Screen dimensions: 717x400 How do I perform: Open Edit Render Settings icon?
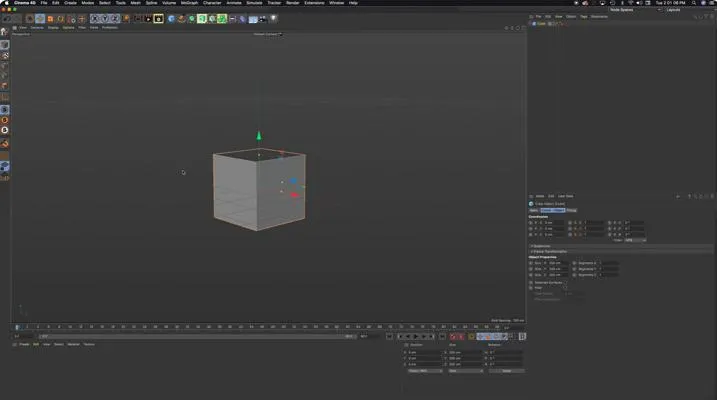pos(158,19)
